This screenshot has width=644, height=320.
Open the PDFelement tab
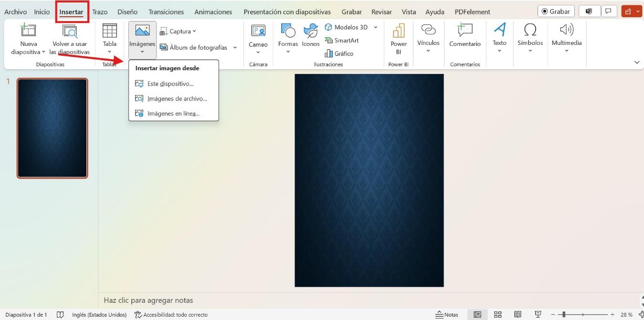pyautogui.click(x=472, y=11)
